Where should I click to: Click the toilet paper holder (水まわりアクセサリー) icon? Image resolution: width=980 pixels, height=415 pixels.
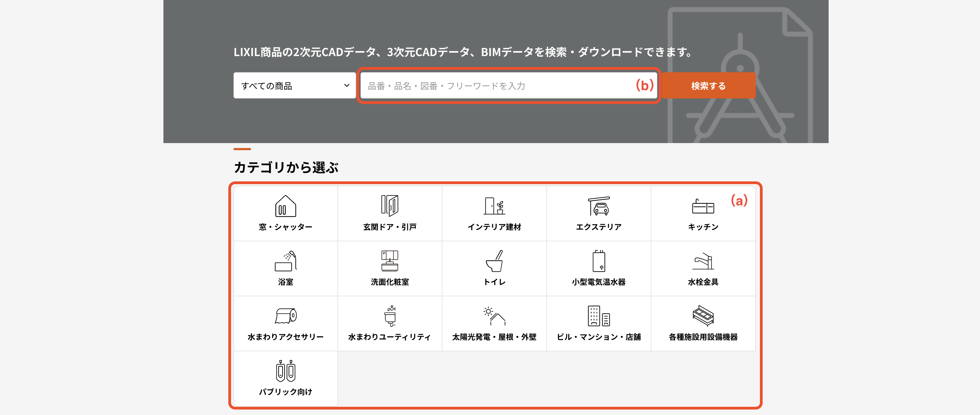click(285, 316)
